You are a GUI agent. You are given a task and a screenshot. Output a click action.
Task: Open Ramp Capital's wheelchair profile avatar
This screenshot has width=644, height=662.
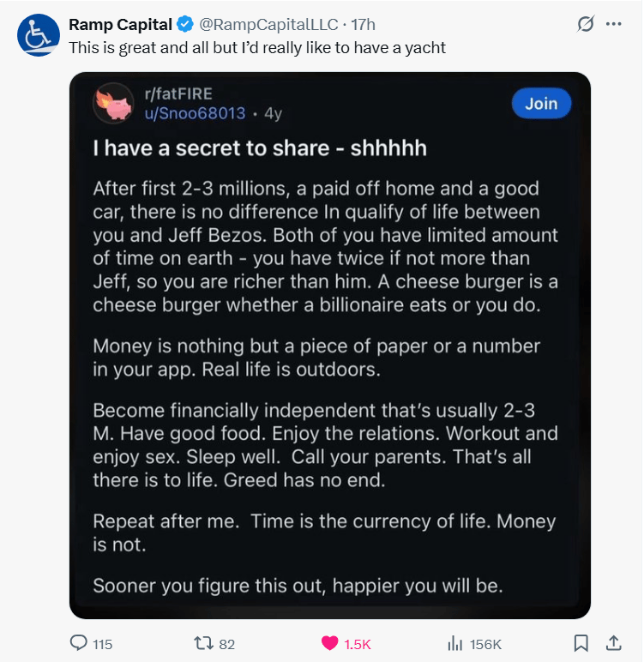pyautogui.click(x=39, y=35)
